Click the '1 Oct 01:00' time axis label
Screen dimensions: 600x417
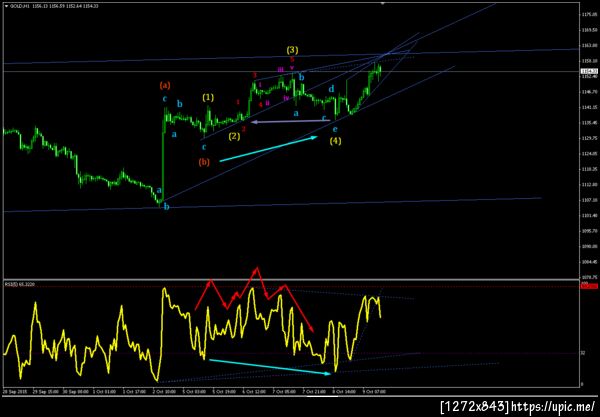pyautogui.click(x=104, y=392)
